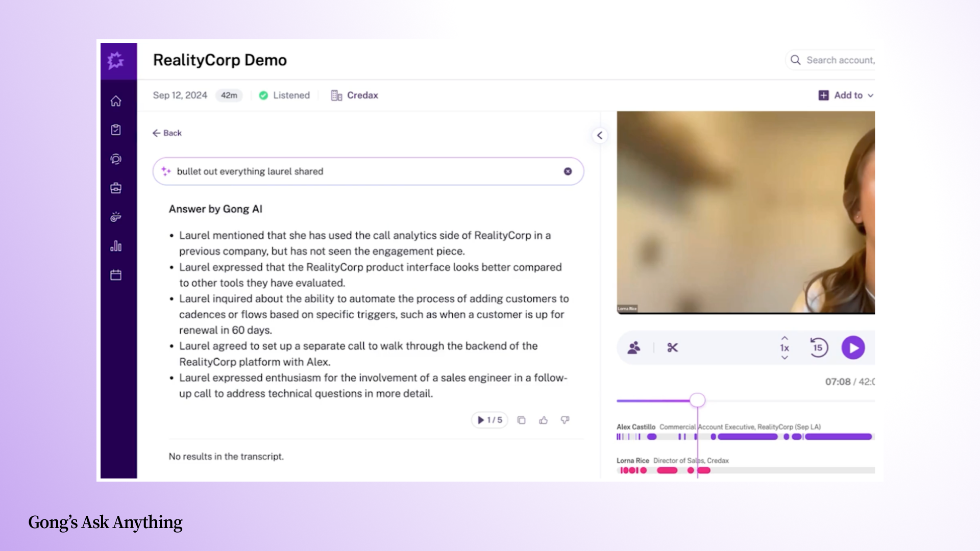Copy the Gong AI answer
This screenshot has width=980, height=551.
point(521,420)
